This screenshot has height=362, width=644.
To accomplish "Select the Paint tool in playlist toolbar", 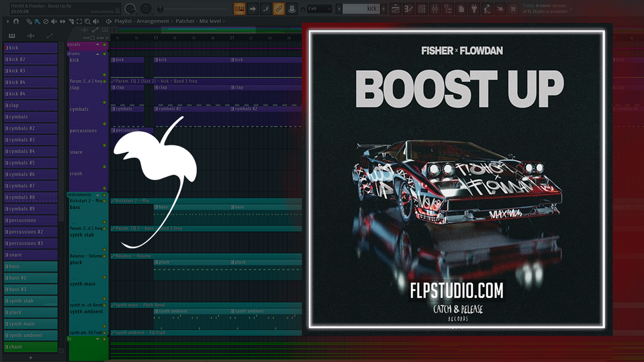I will (37, 21).
